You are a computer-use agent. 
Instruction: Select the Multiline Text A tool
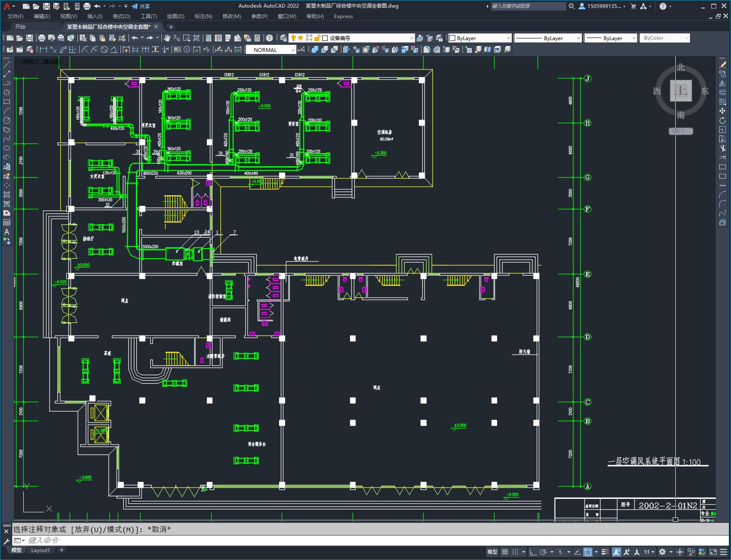7,232
